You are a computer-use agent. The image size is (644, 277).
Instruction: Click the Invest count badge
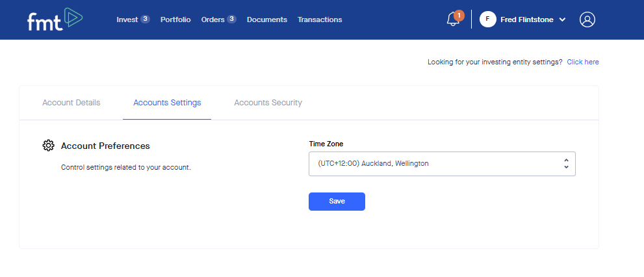145,20
